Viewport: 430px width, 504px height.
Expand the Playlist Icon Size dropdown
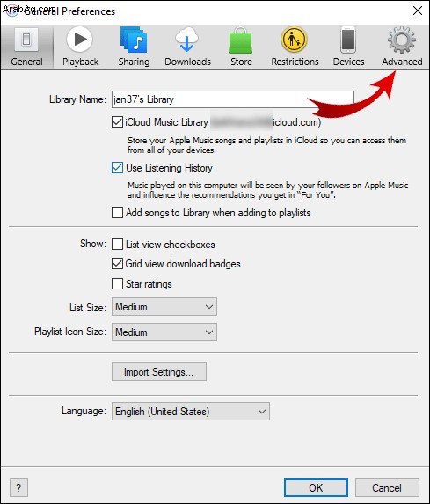click(x=164, y=332)
